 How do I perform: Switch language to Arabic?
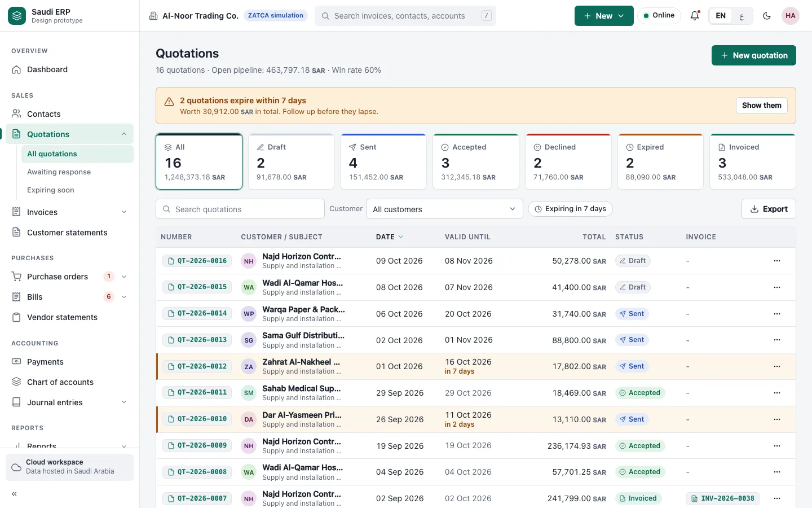(742, 16)
